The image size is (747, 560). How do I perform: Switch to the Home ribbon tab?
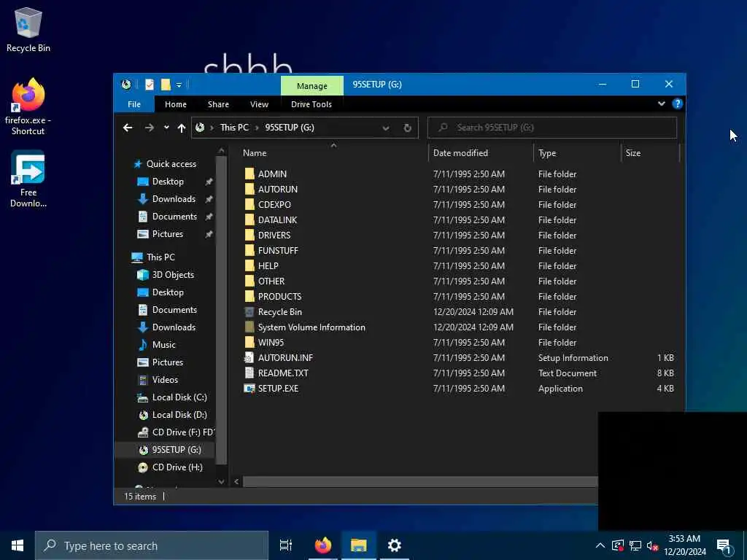pyautogui.click(x=176, y=104)
